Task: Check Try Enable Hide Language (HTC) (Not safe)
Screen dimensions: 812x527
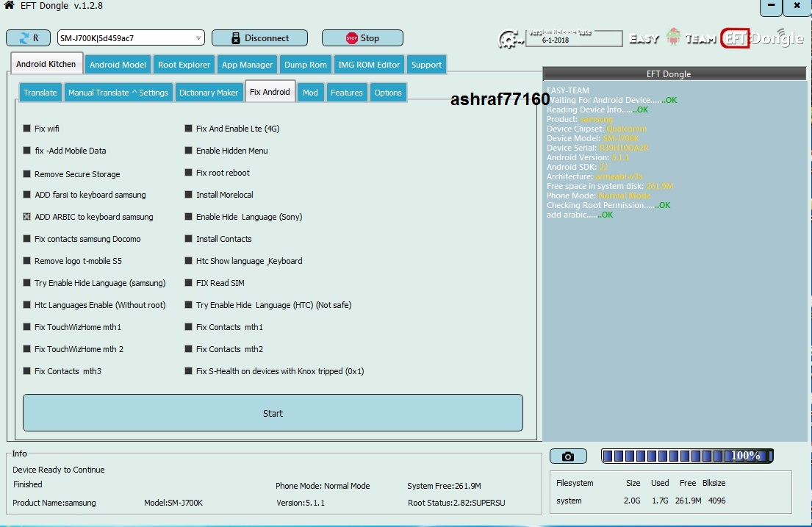Action: click(189, 305)
